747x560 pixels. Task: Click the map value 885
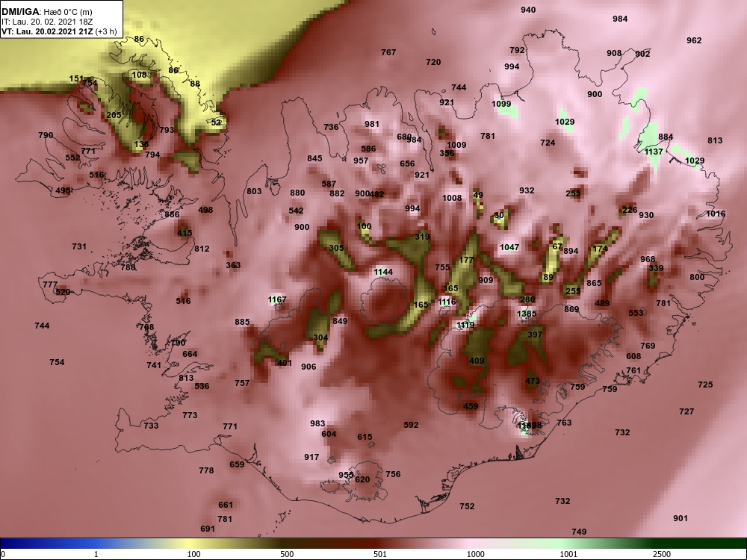pos(242,322)
